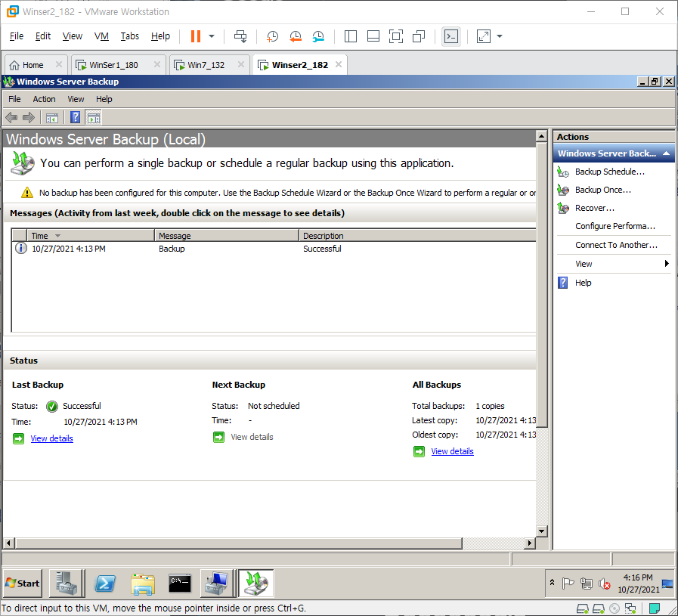The height and width of the screenshot is (616, 678).
Task: Open the power options dropdown beside pause
Action: [212, 36]
